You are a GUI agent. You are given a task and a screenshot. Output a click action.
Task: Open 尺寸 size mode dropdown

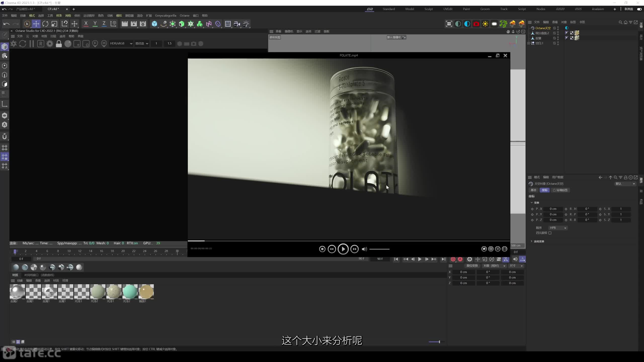[516, 266]
